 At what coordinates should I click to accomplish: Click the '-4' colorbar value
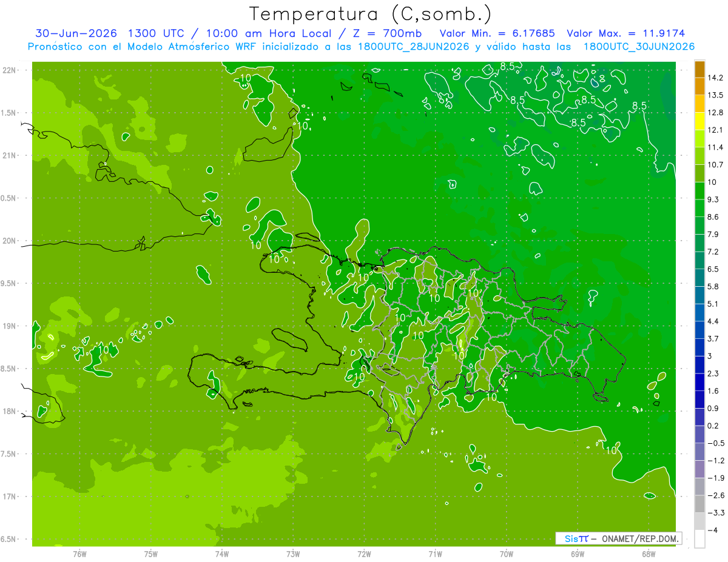coord(712,530)
